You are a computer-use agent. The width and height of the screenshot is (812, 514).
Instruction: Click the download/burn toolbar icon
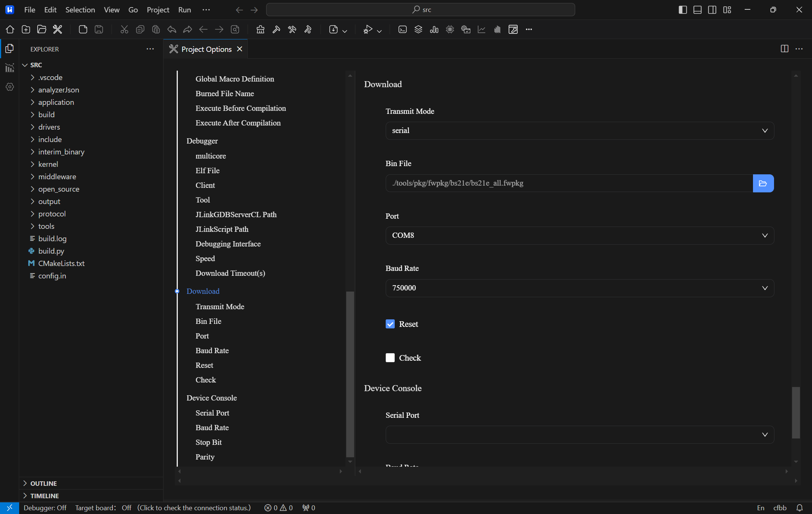333,29
